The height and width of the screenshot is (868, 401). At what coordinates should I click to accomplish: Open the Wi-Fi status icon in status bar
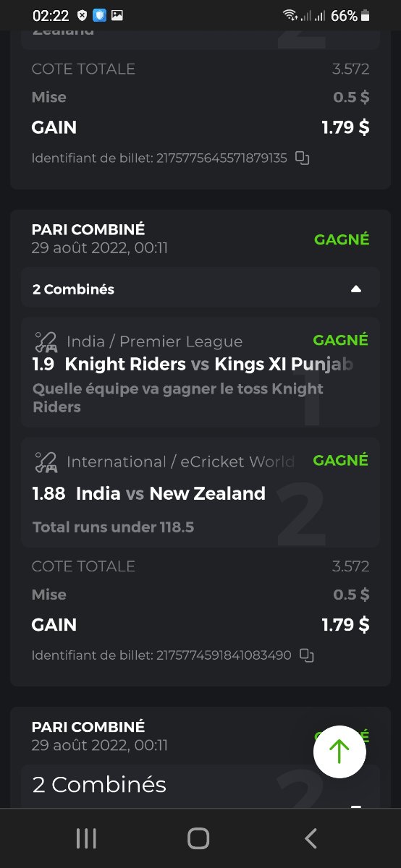pos(290,15)
